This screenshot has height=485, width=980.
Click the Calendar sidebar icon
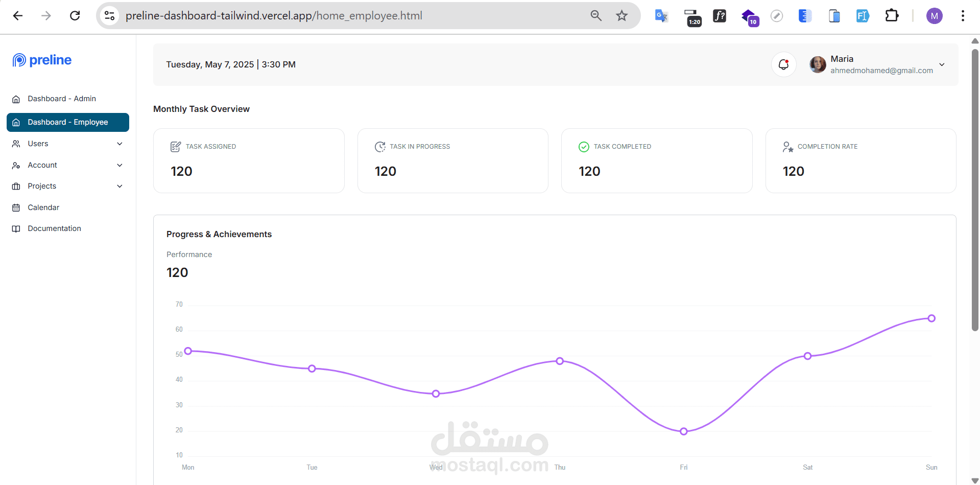click(16, 207)
